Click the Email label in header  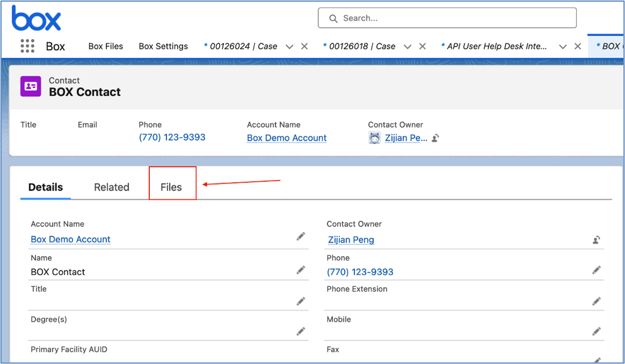tap(88, 125)
